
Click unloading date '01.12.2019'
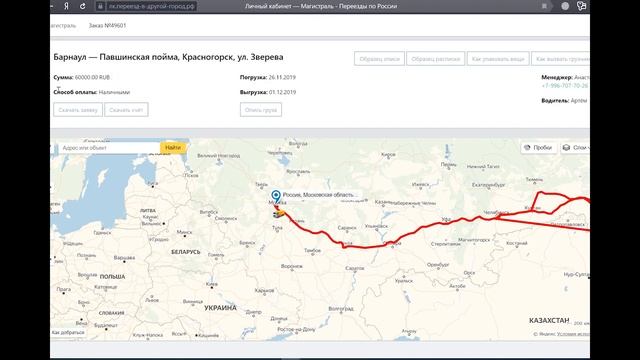point(282,92)
